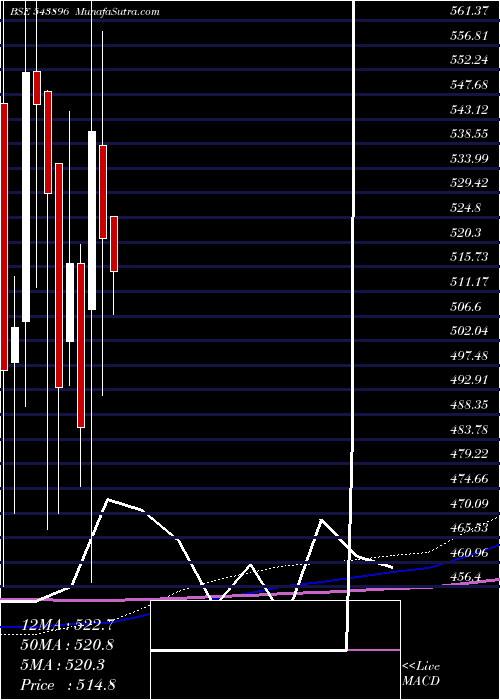Select the 529.42 price axis label
This screenshot has height=700, width=500.
pos(468,183)
